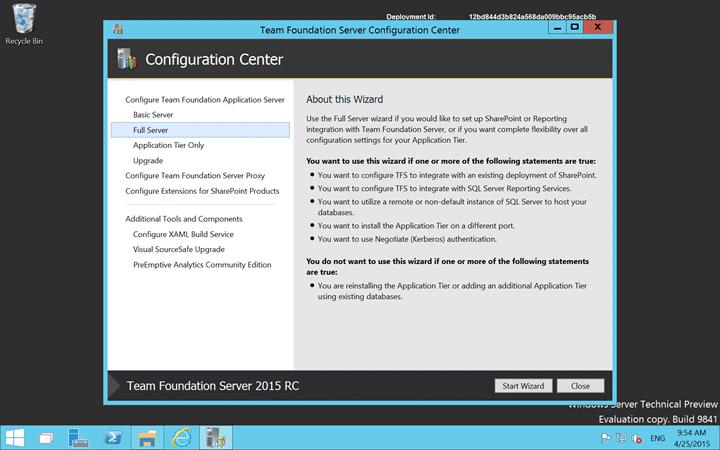Click the 'Application Tier on a different port' bullet

pyautogui.click(x=416, y=226)
